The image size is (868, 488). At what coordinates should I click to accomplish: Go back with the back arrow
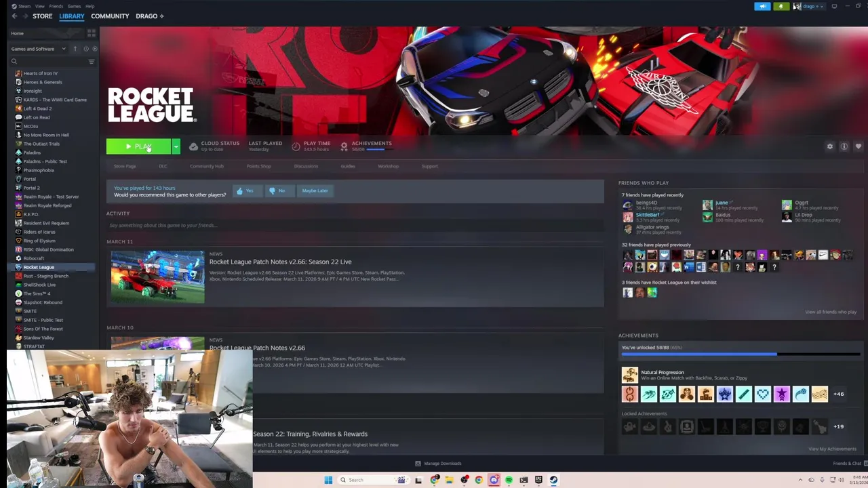(15, 16)
